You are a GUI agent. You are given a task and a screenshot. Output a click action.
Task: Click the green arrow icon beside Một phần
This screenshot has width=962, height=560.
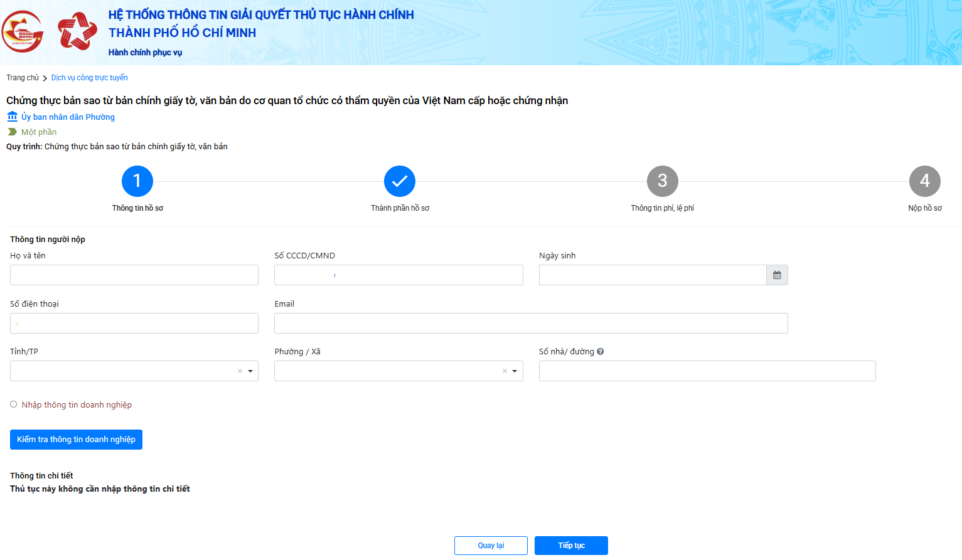13,132
